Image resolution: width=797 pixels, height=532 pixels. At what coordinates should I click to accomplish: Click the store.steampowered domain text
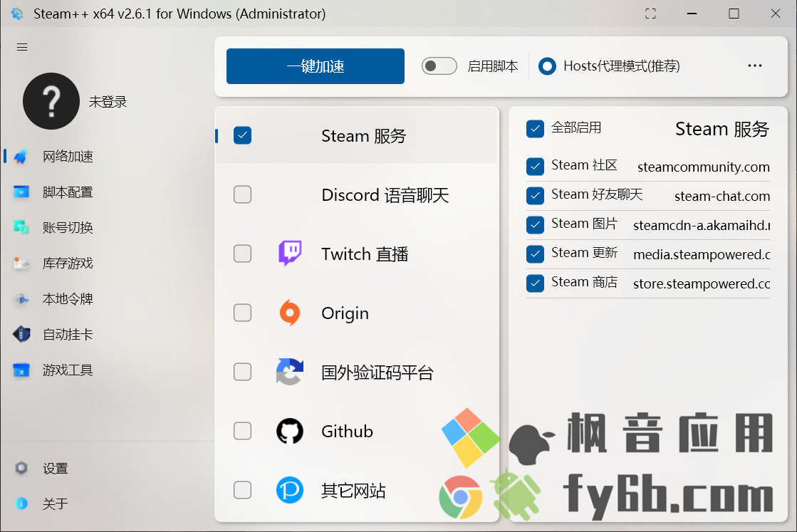[x=702, y=283]
